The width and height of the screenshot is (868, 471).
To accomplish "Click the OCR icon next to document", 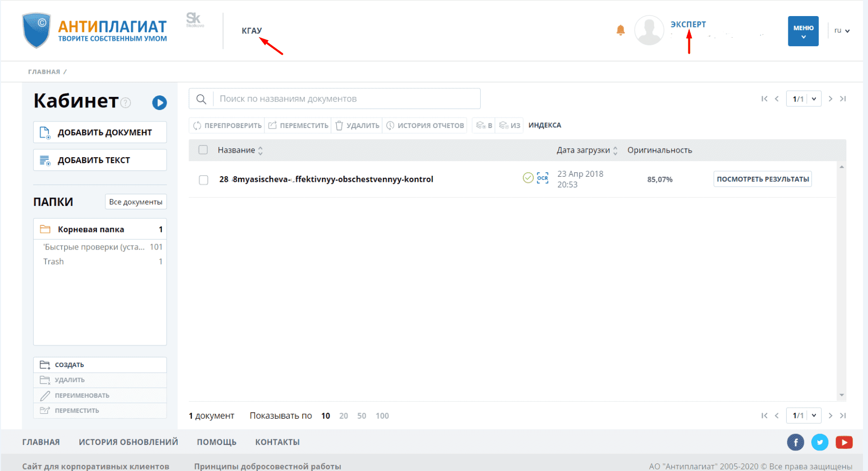I will [542, 178].
